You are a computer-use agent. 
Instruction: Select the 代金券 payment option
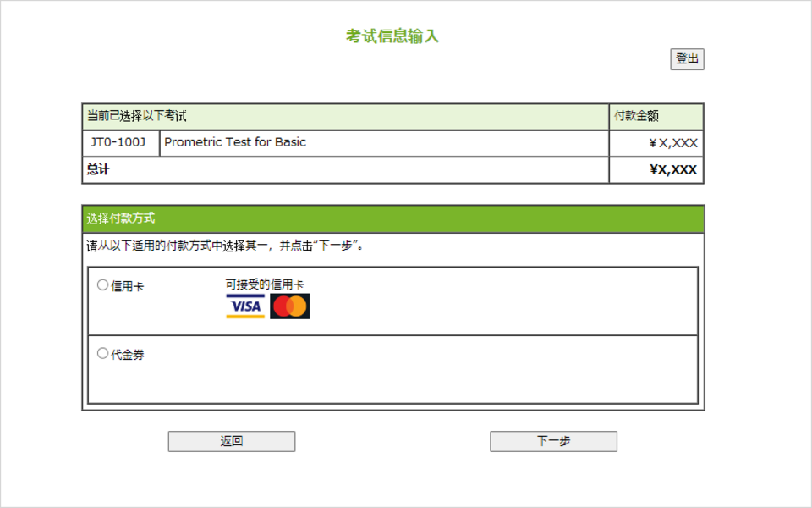click(x=104, y=356)
